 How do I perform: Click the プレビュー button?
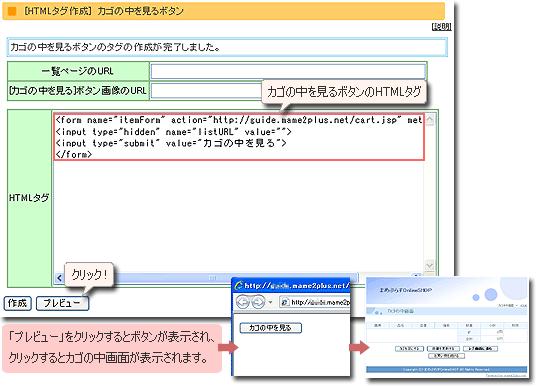pos(62,303)
